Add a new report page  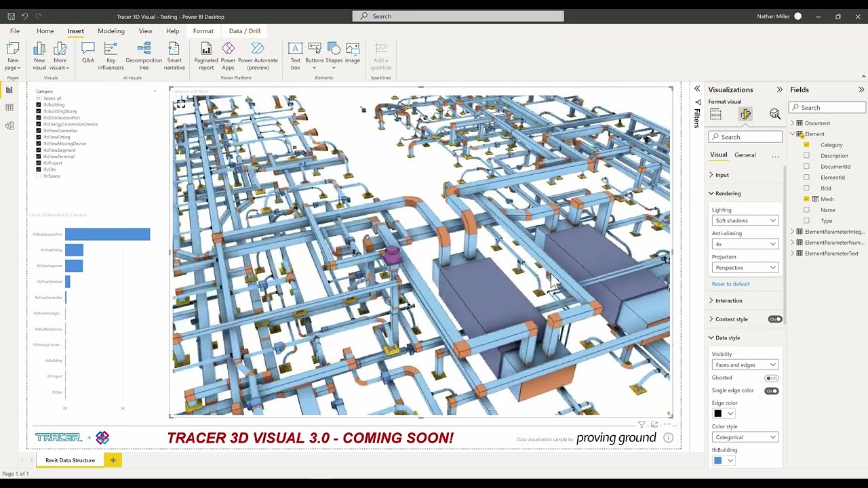click(x=113, y=460)
